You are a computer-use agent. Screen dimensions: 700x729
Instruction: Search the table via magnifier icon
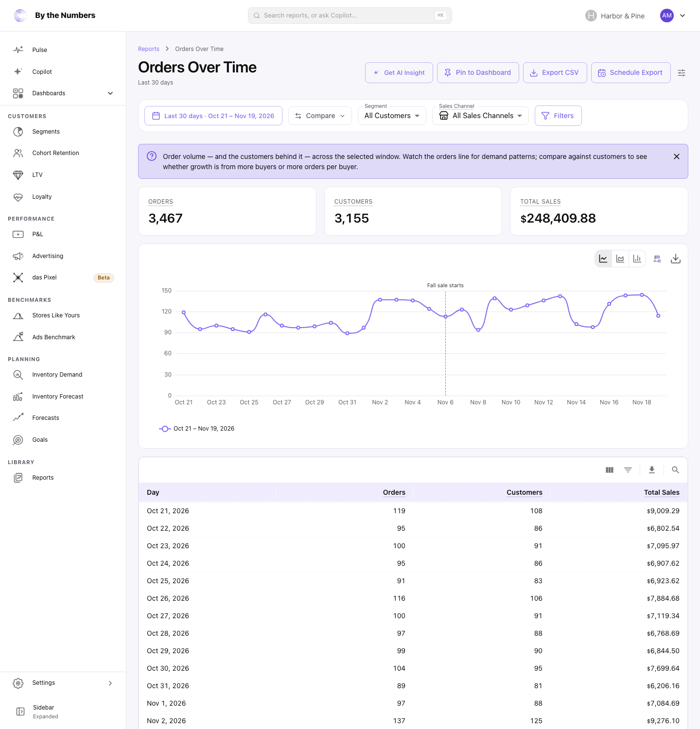[675, 470]
